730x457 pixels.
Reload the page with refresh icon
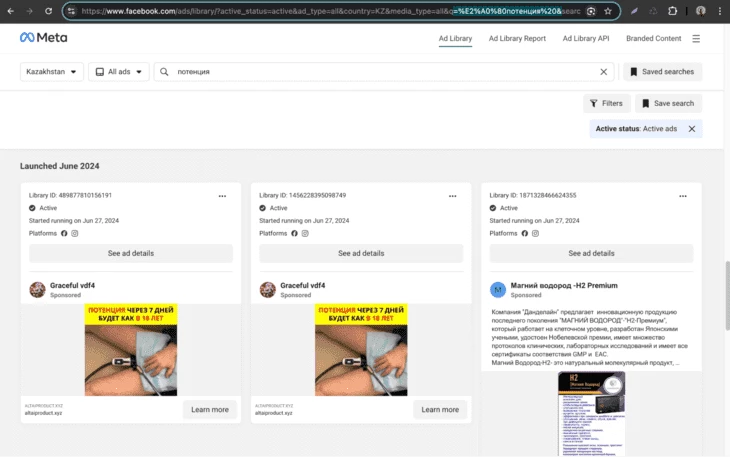click(48, 11)
